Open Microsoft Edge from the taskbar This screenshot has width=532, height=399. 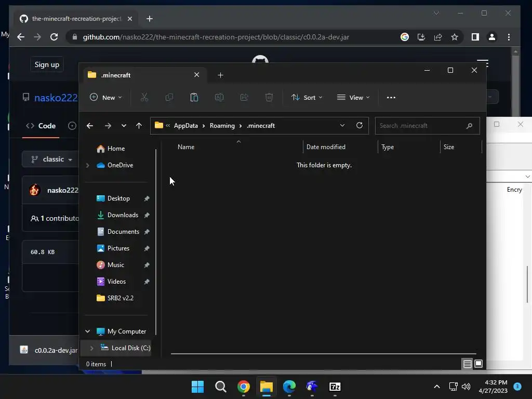[289, 387]
